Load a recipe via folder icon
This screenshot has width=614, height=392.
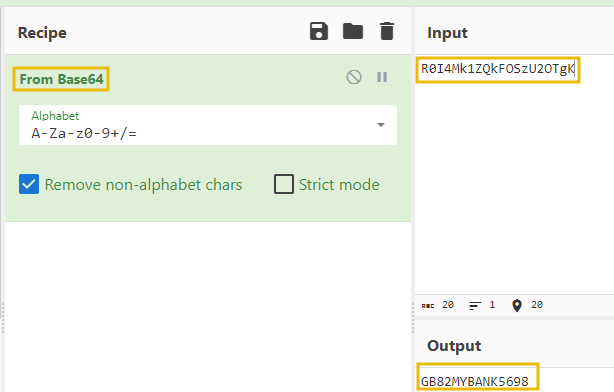coord(353,31)
